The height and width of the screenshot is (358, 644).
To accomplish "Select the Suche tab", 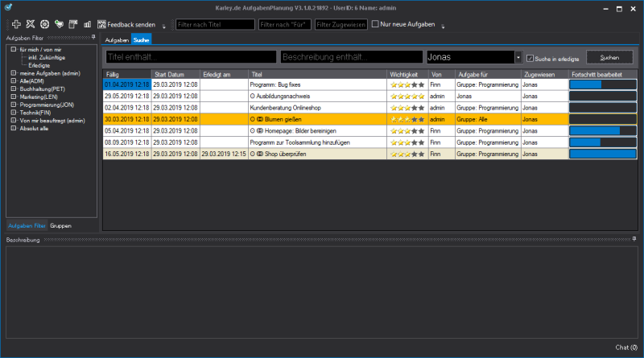I will [141, 40].
